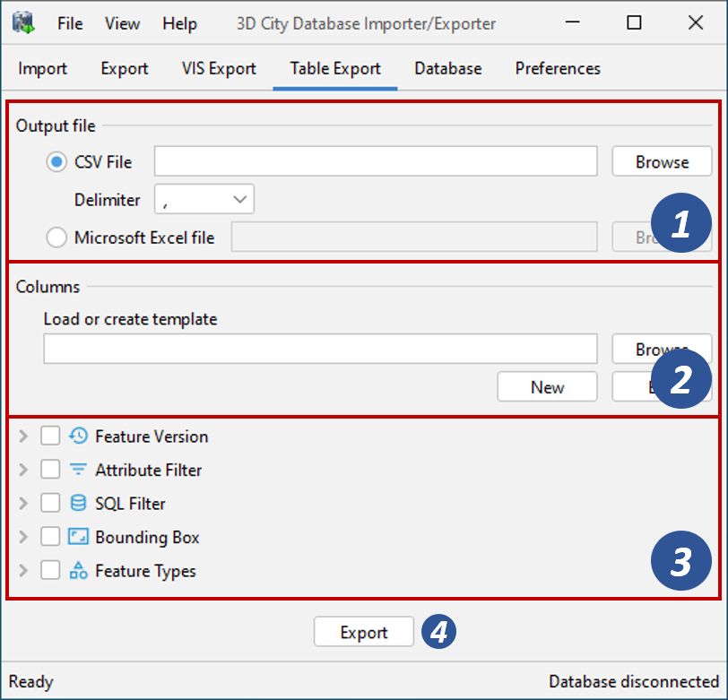Browse for the CSV output file
The width and height of the screenshot is (728, 700).
click(x=662, y=161)
